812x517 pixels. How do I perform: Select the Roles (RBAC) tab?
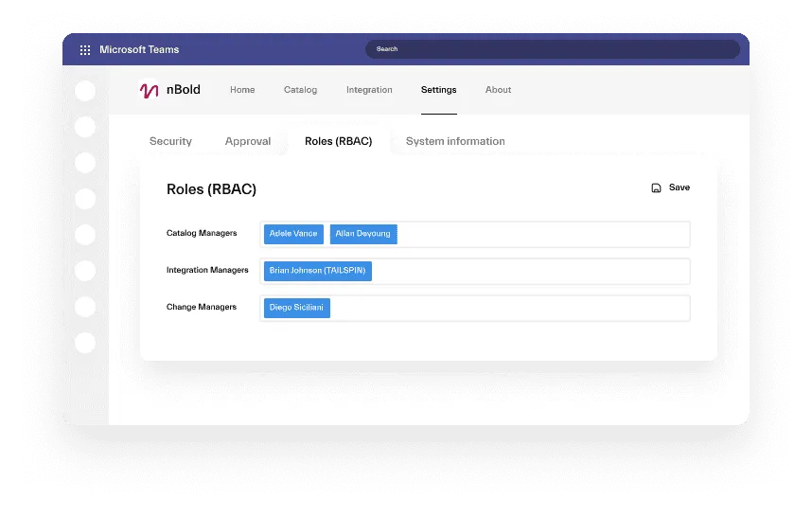point(338,141)
